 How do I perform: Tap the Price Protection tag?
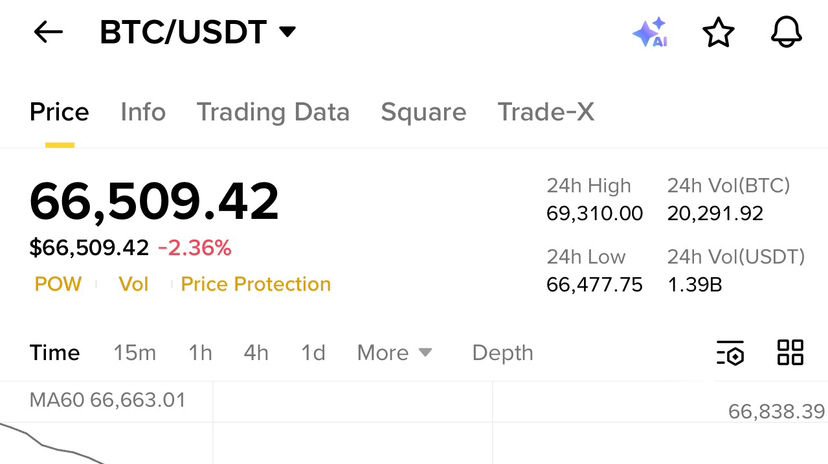pyautogui.click(x=256, y=284)
